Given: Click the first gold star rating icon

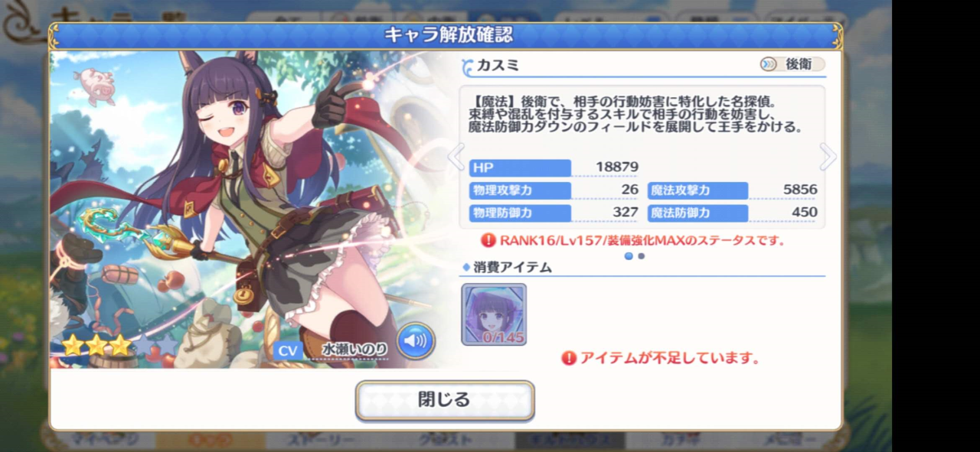Looking at the screenshot, I should pos(73,346).
